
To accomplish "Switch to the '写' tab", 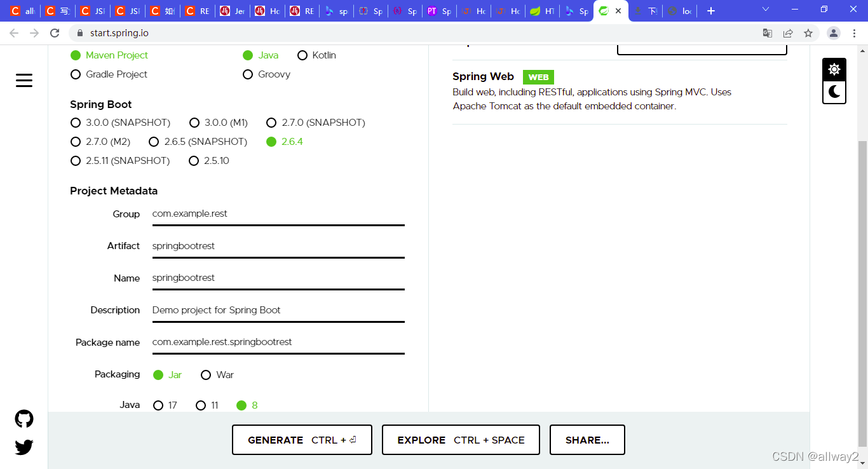I will pyautogui.click(x=57, y=11).
